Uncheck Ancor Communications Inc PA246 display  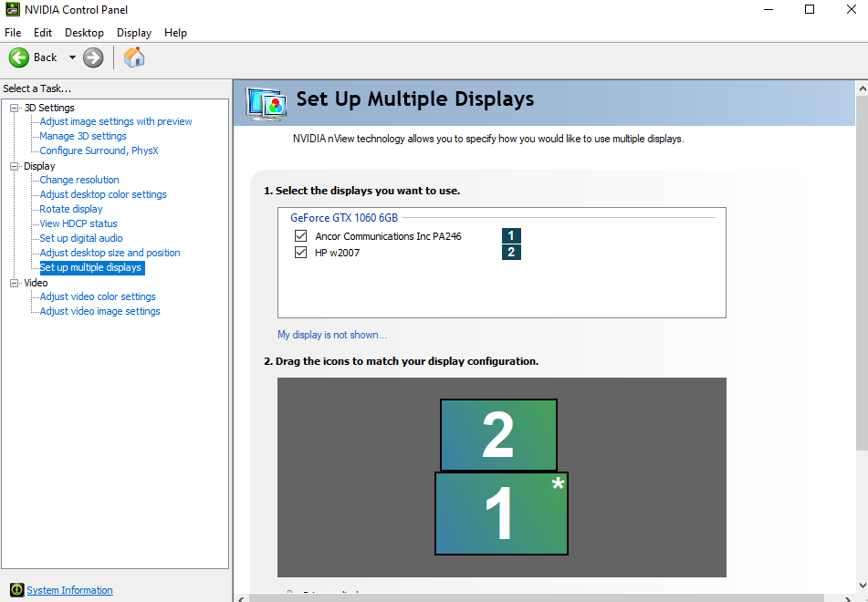[300, 235]
